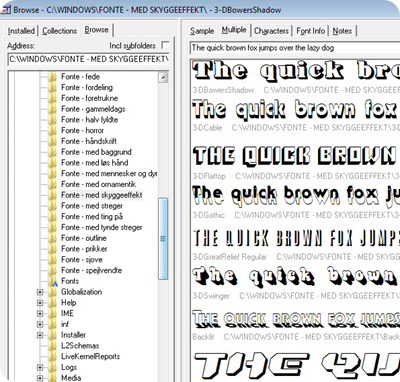Select the Fonts system folder icon
This screenshot has height=382, width=400.
[53, 281]
